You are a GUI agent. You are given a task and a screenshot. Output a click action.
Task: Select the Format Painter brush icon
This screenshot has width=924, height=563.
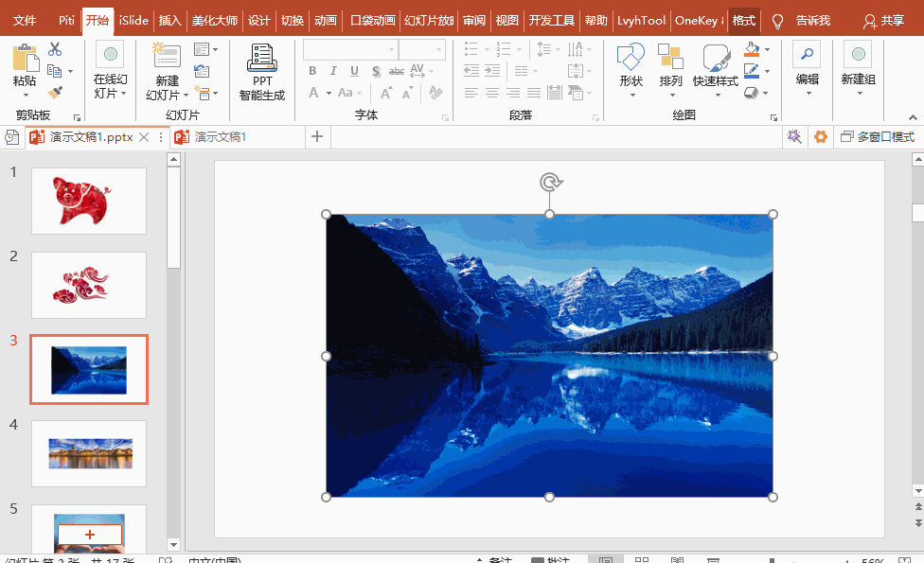pos(55,93)
